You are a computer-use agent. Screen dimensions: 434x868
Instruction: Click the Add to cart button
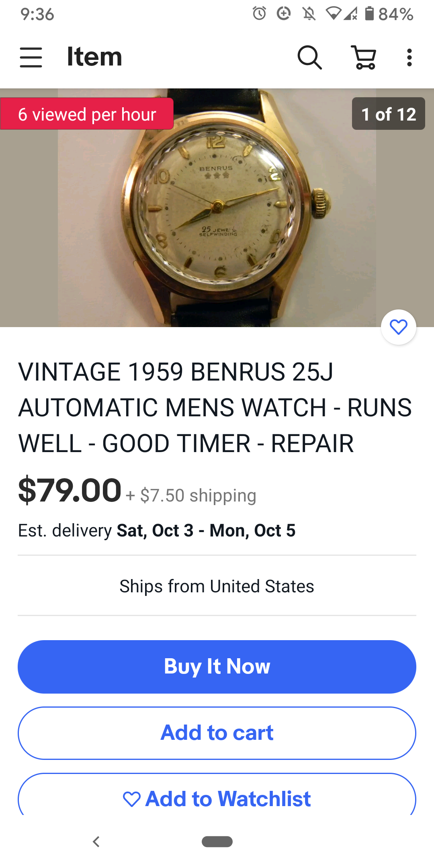click(217, 733)
